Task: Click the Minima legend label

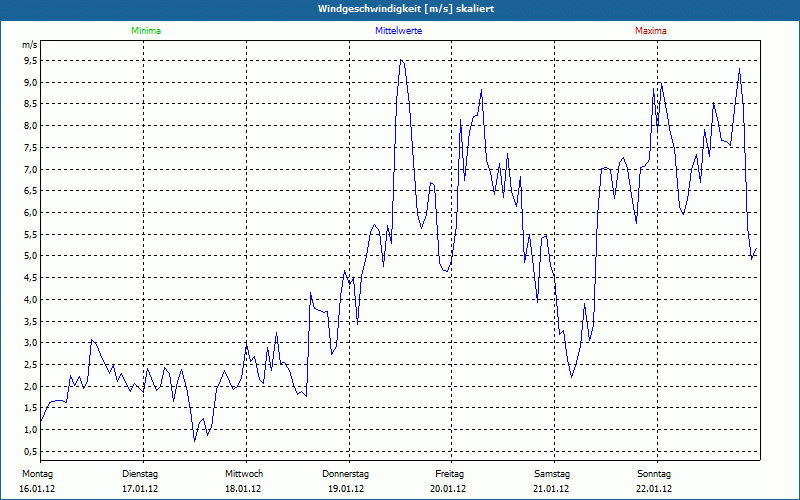Action: pos(146,31)
